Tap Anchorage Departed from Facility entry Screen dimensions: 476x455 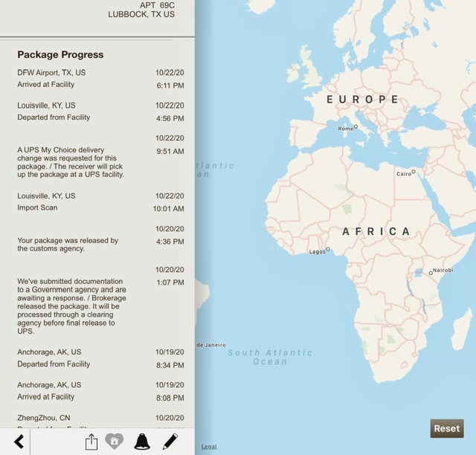click(x=100, y=358)
